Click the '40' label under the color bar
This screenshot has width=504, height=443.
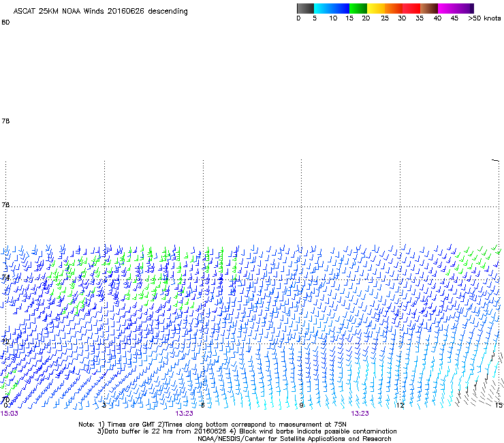point(437,18)
